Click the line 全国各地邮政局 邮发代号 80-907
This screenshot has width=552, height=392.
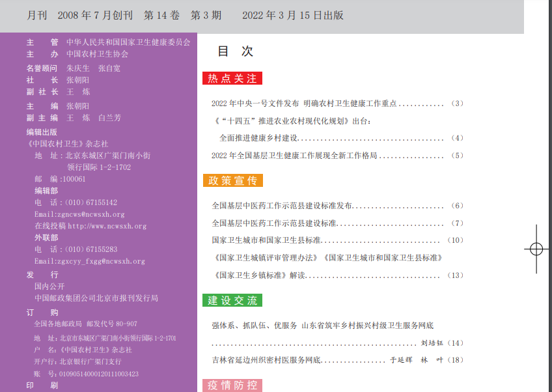click(x=85, y=324)
